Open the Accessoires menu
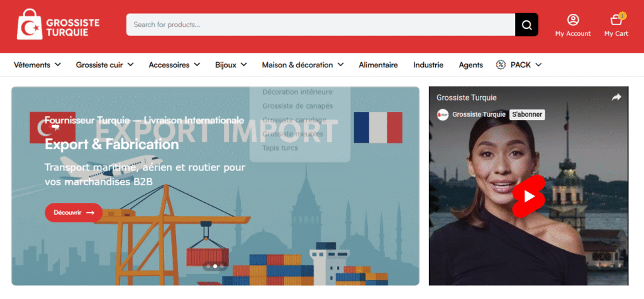 click(169, 65)
